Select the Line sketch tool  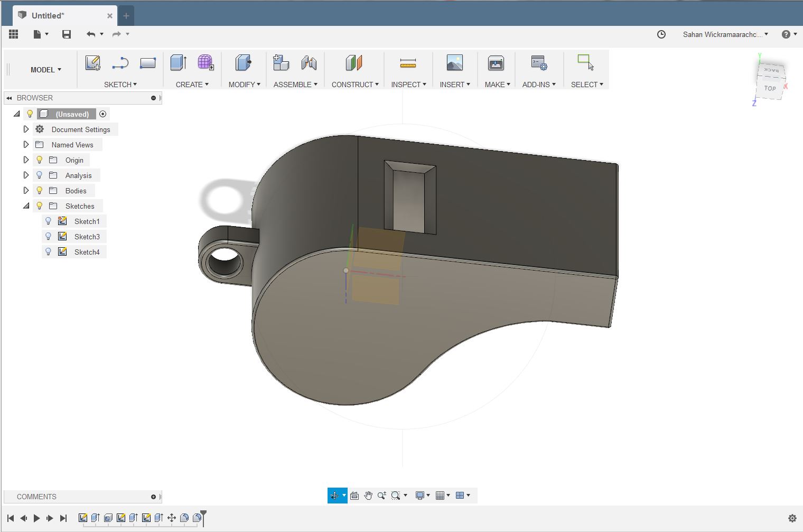120,63
